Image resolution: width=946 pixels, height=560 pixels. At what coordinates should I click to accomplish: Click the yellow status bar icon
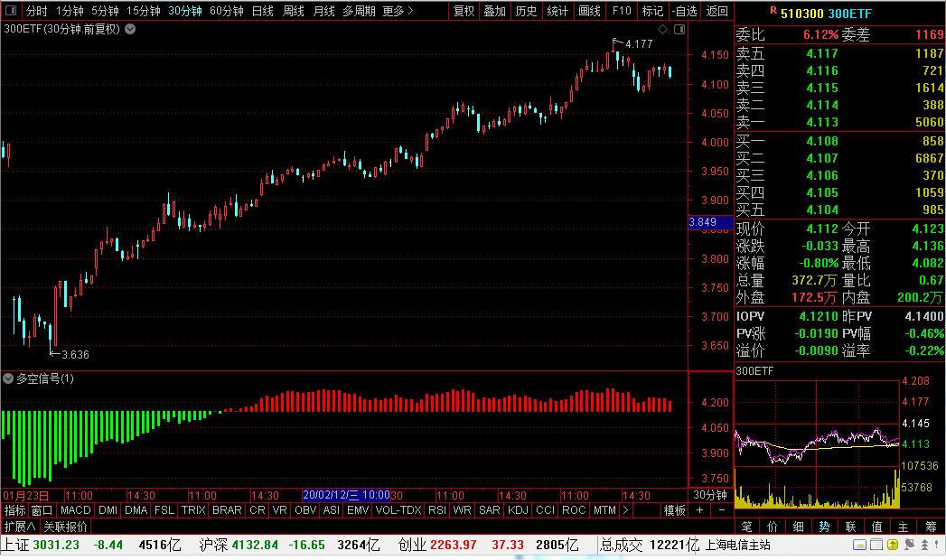893,545
